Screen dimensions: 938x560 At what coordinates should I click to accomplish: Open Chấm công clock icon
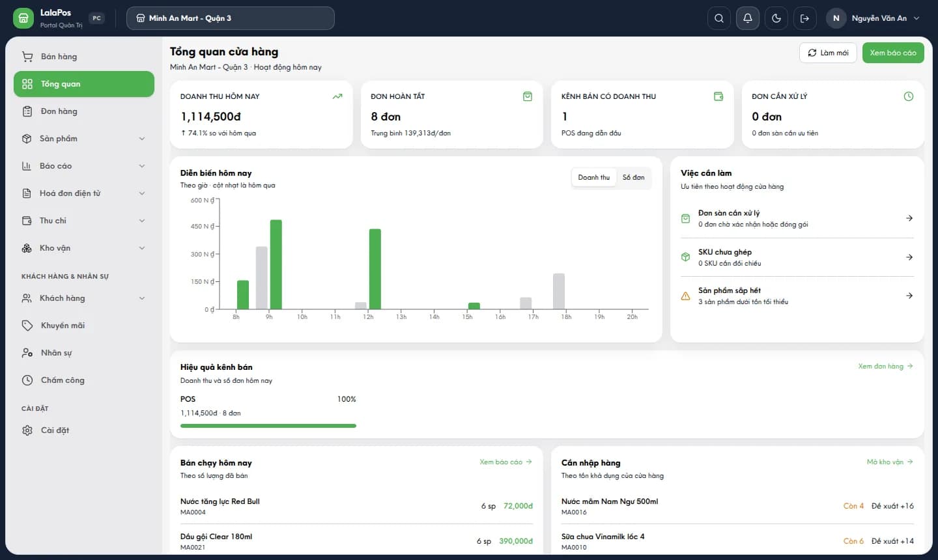(x=27, y=380)
